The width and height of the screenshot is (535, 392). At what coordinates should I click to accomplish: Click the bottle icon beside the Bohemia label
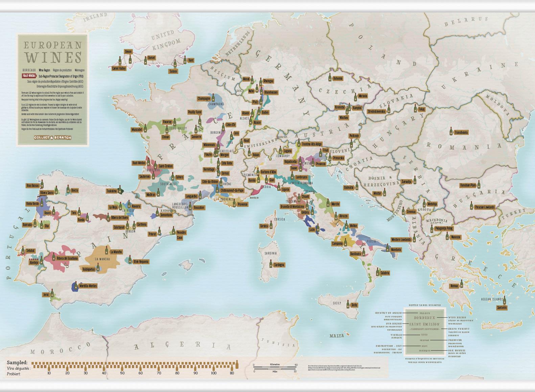[x=330, y=77]
